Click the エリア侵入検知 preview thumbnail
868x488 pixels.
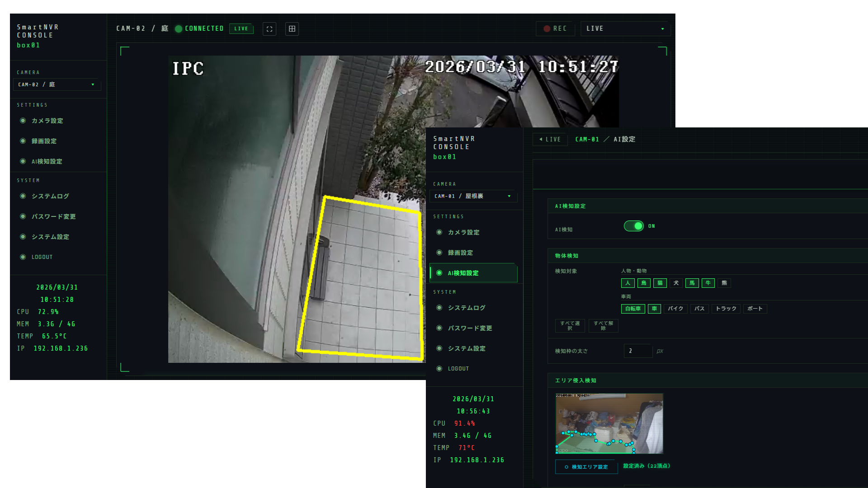point(609,423)
